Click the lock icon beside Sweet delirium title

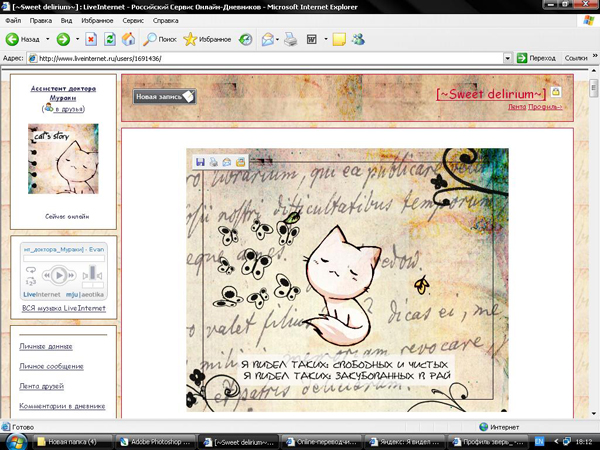(556, 92)
